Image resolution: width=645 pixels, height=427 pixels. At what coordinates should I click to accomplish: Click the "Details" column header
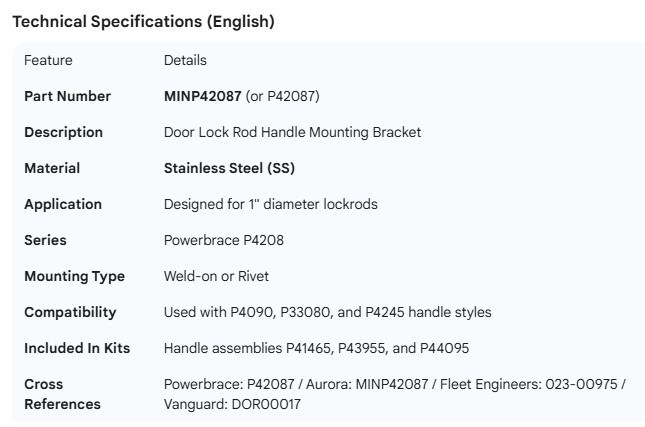(x=185, y=60)
